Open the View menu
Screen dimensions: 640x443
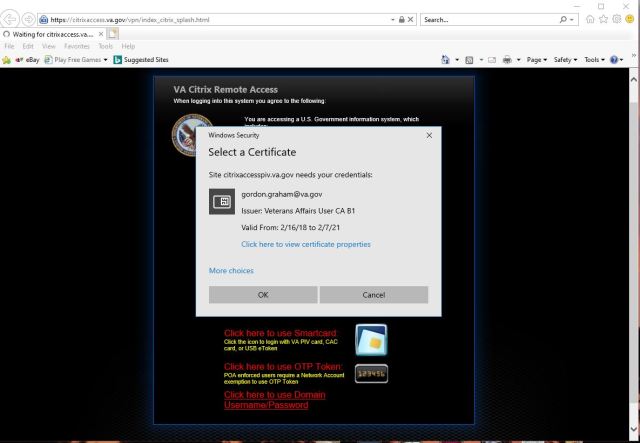pos(49,46)
